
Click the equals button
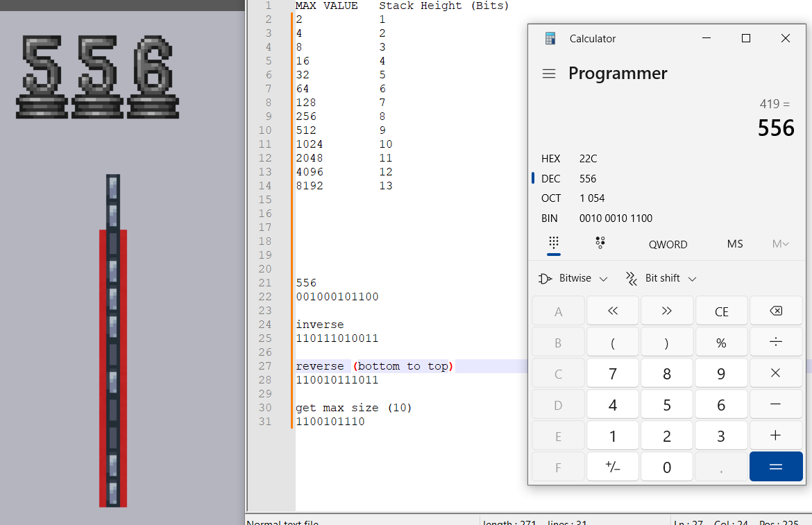pos(776,467)
